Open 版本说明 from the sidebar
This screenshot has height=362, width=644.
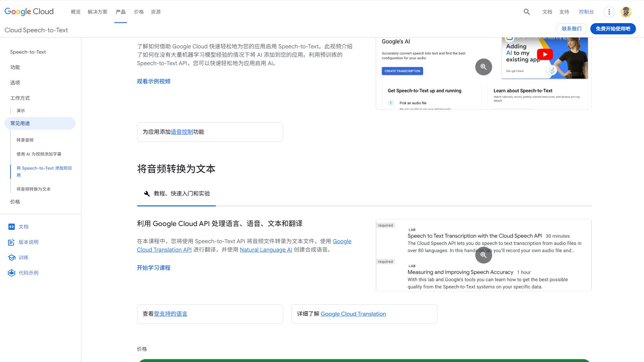tap(28, 242)
